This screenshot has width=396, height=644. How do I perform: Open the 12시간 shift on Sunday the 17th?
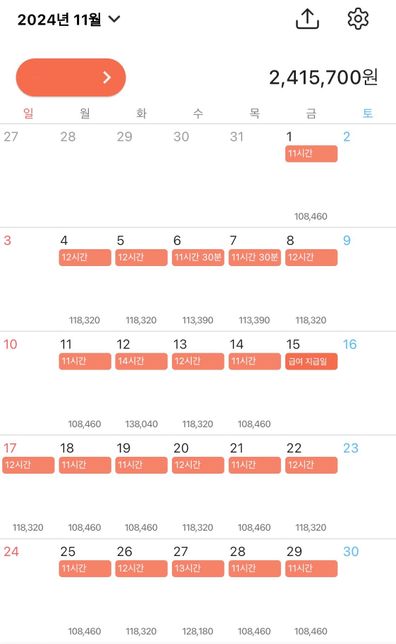coord(28,465)
